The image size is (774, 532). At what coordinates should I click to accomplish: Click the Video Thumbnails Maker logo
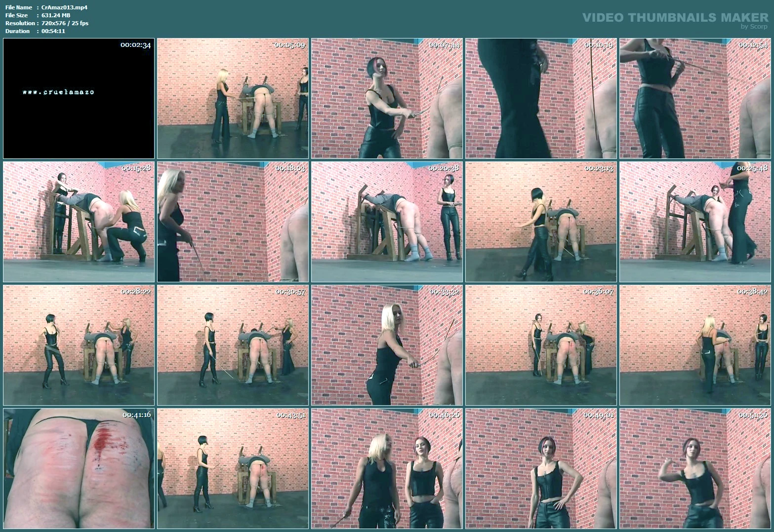(675, 19)
